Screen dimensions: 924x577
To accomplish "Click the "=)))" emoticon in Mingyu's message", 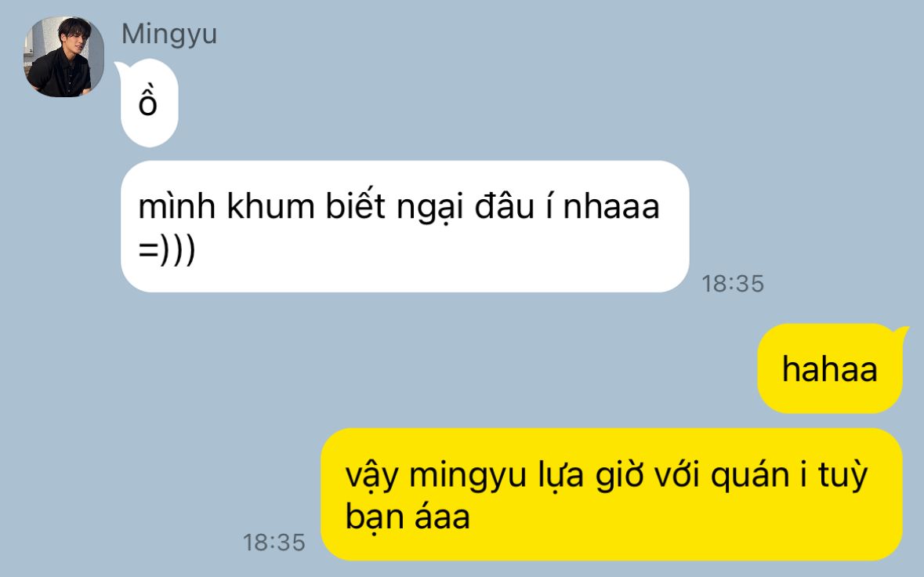I will [x=167, y=249].
